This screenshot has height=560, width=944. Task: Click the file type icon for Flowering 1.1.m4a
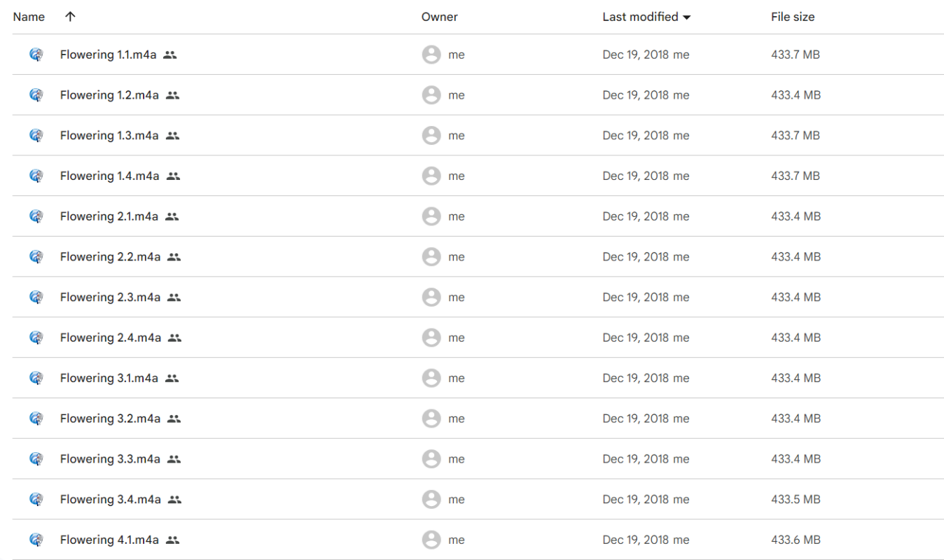(x=36, y=55)
